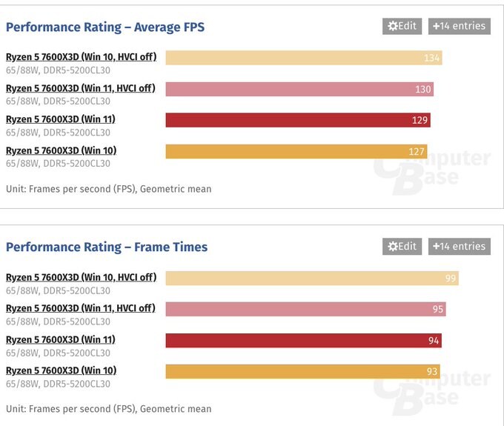Click Ryzen 5 7600X3D (Win 11) label in Average FPS
This screenshot has width=504, height=426.
pos(61,119)
